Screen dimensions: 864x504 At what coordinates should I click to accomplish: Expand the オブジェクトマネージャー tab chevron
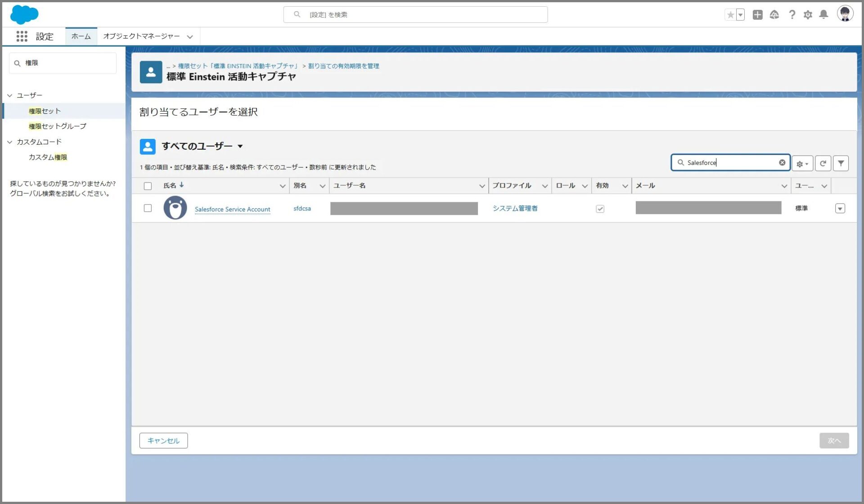190,37
